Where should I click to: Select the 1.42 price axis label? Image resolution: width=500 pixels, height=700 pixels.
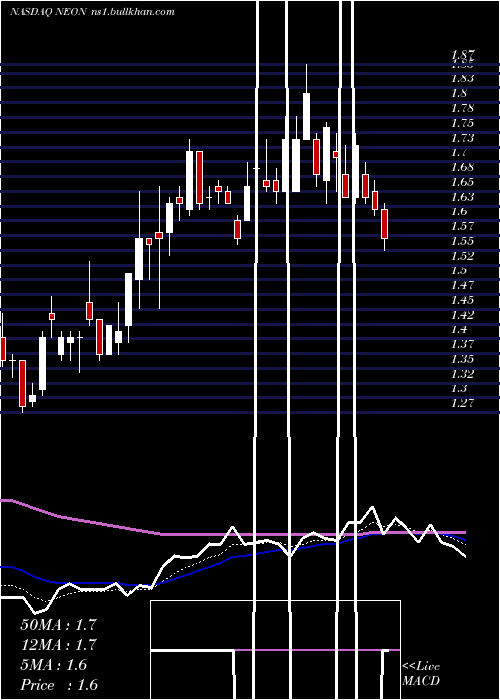click(x=462, y=315)
